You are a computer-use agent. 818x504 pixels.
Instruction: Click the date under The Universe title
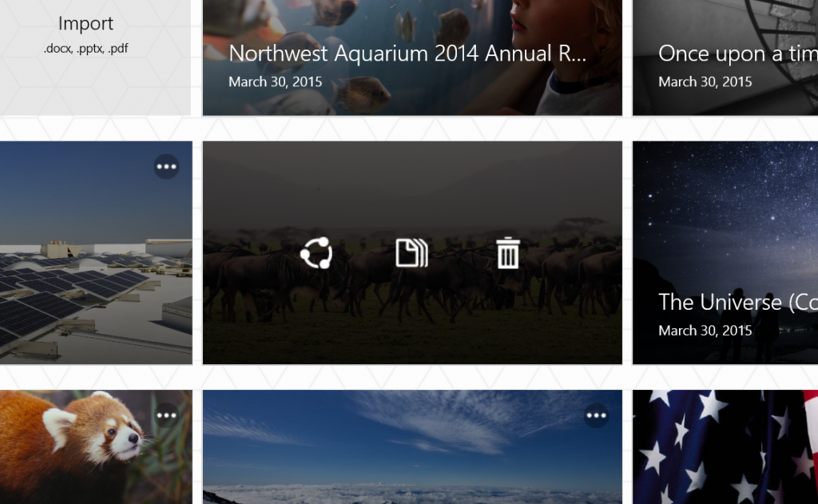pos(705,330)
